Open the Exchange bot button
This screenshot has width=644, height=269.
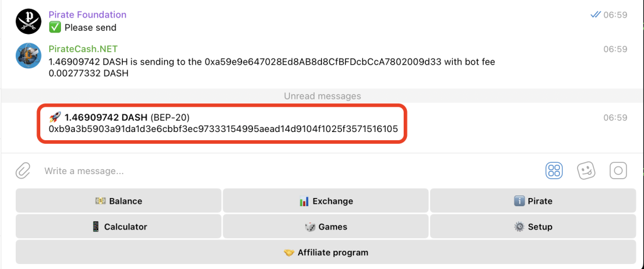[326, 201]
